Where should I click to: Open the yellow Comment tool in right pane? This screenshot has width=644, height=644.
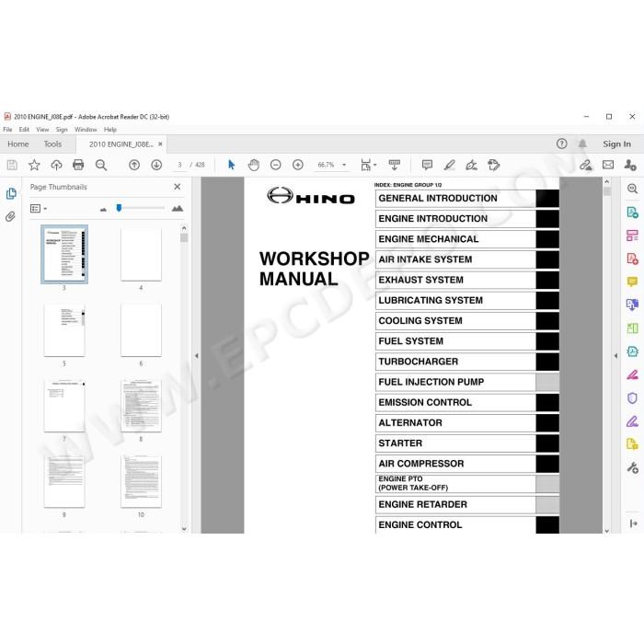(x=633, y=282)
